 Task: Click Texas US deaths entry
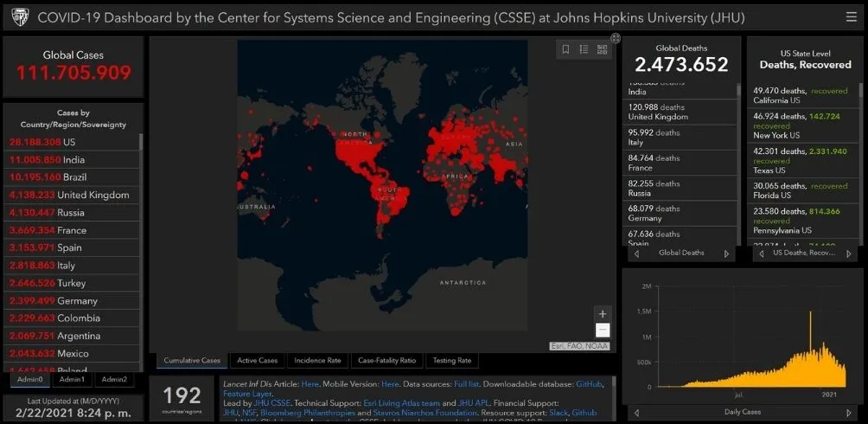pyautogui.click(x=803, y=160)
